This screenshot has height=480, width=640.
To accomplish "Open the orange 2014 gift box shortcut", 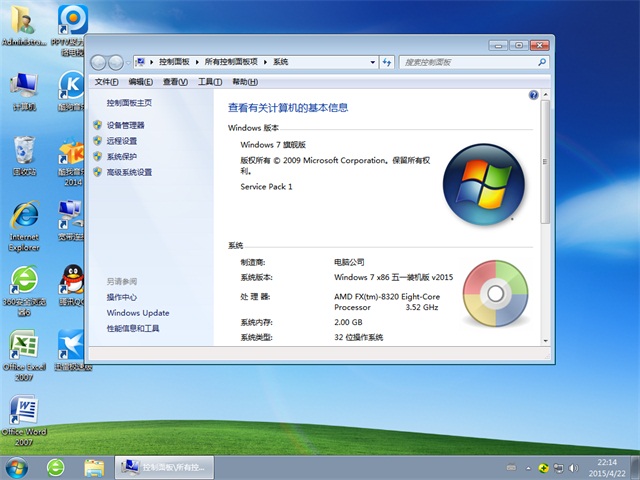I will click(72, 162).
